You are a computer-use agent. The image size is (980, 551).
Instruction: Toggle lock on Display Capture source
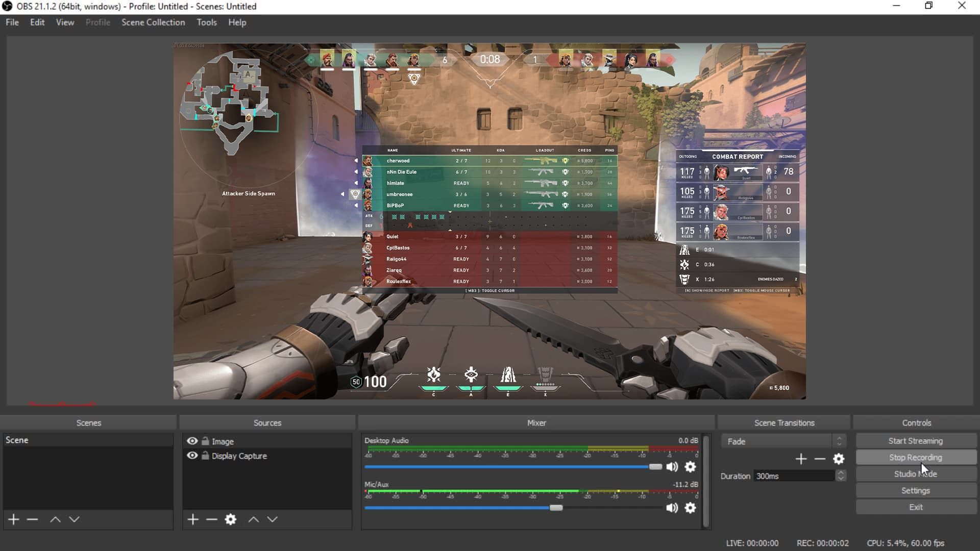[205, 456]
